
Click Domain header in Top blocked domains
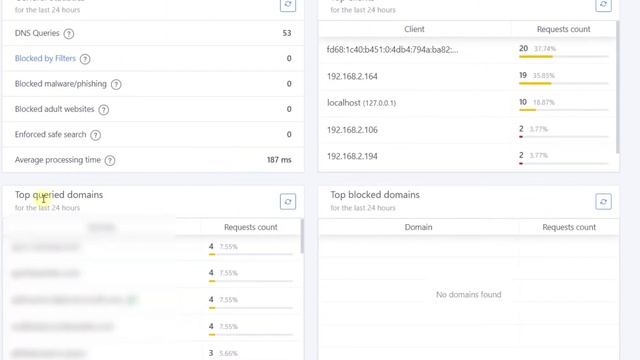418,227
